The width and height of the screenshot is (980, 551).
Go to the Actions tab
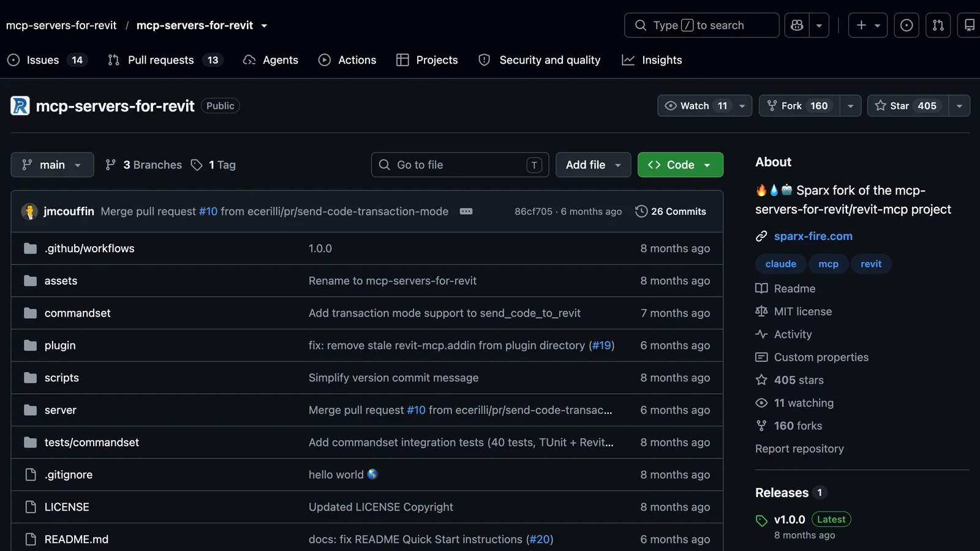click(347, 60)
